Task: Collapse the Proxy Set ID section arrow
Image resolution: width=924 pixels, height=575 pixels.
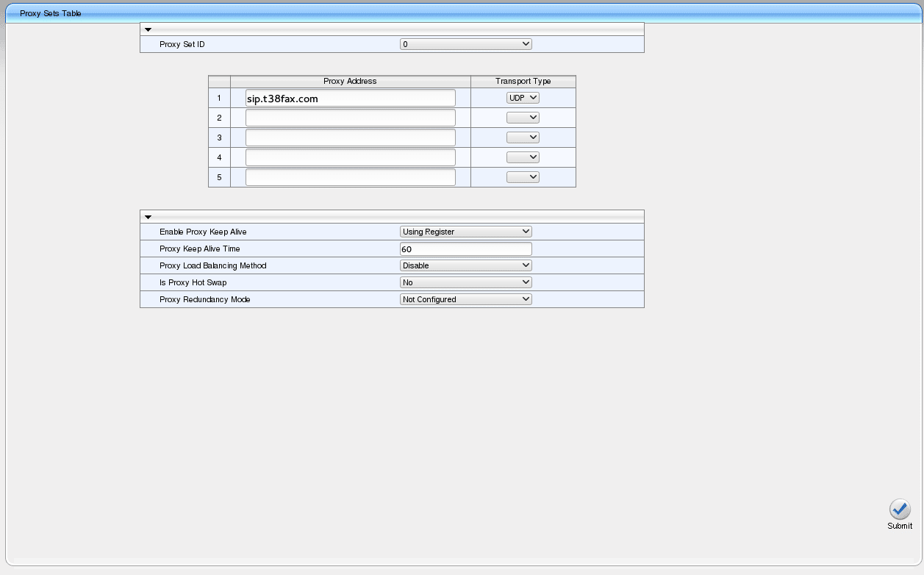Action: point(148,30)
